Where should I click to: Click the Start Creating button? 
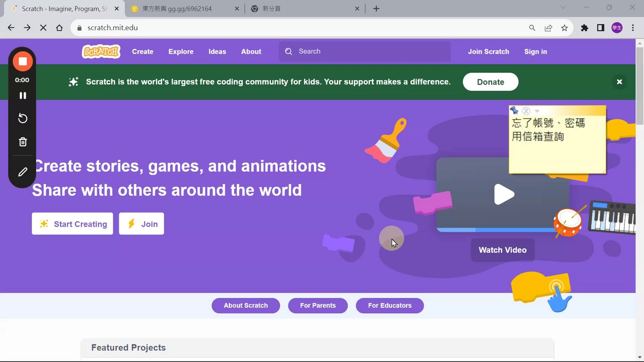tap(72, 224)
